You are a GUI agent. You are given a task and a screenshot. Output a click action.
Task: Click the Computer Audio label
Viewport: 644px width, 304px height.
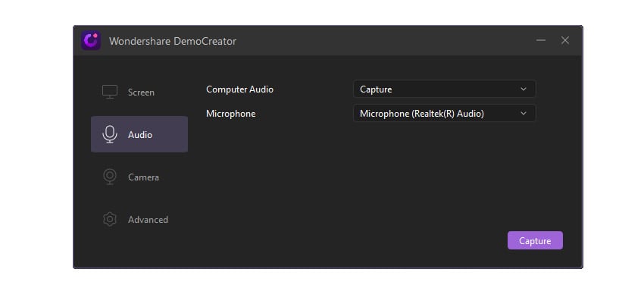239,89
